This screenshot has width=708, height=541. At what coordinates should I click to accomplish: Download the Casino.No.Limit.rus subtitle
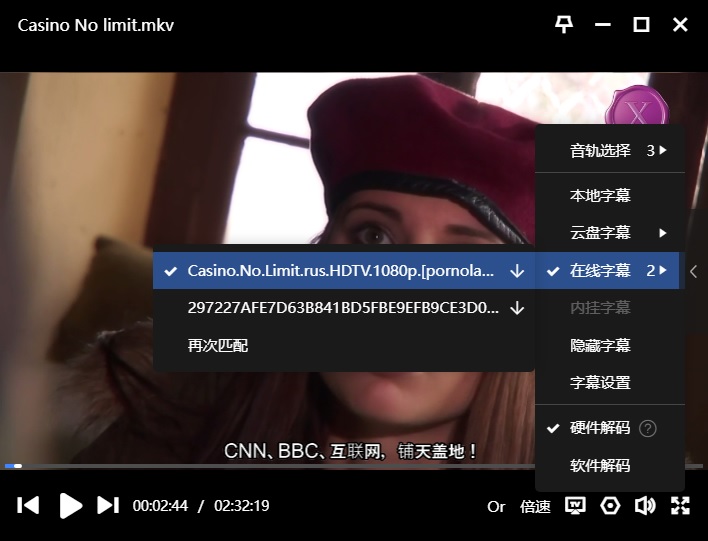[517, 271]
